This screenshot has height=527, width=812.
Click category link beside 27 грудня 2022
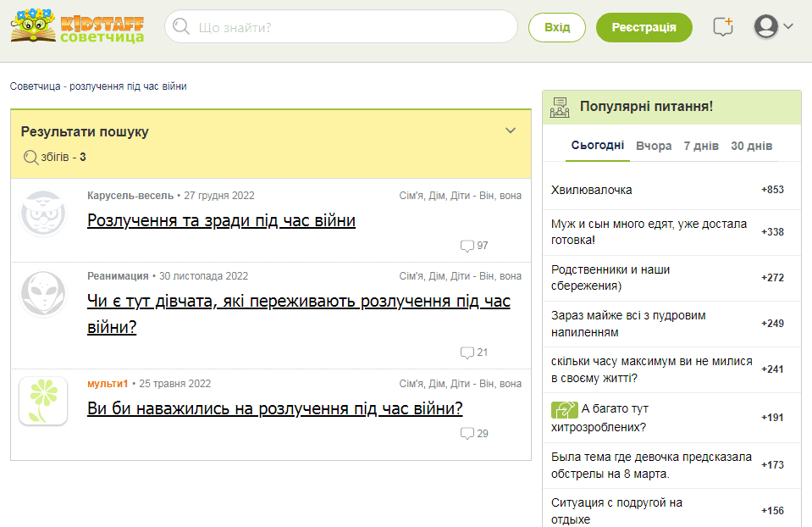pos(461,196)
